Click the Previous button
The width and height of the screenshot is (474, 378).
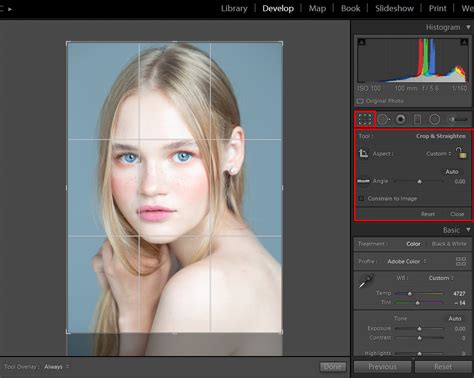[x=382, y=367]
